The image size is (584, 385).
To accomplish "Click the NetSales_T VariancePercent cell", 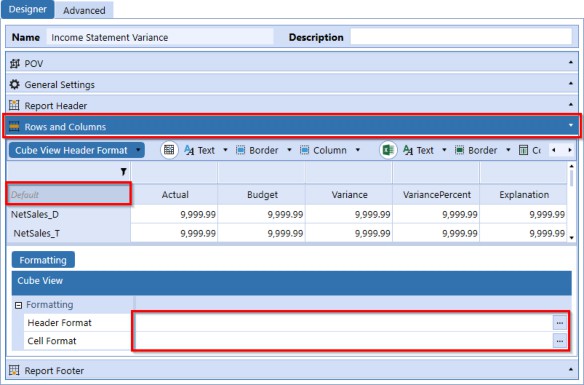I will tap(436, 233).
